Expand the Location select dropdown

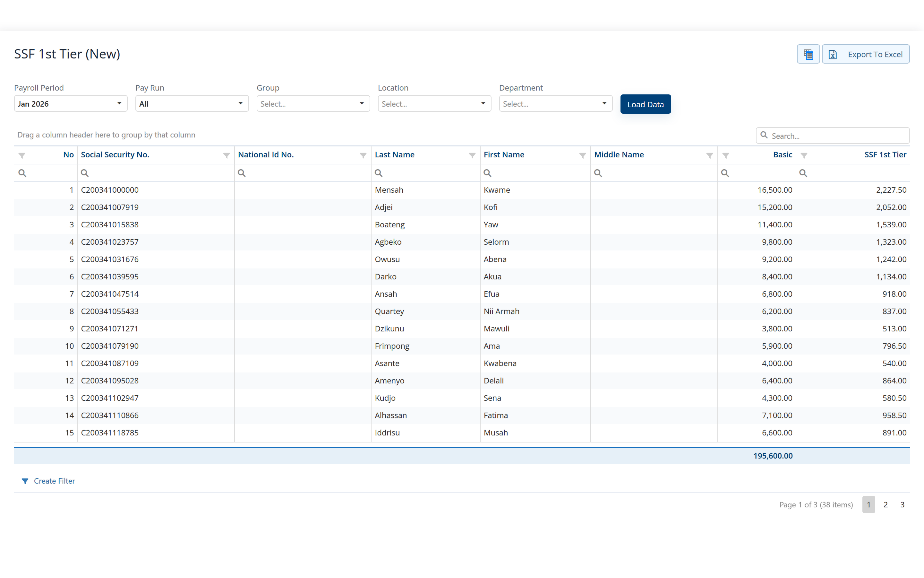pos(434,104)
